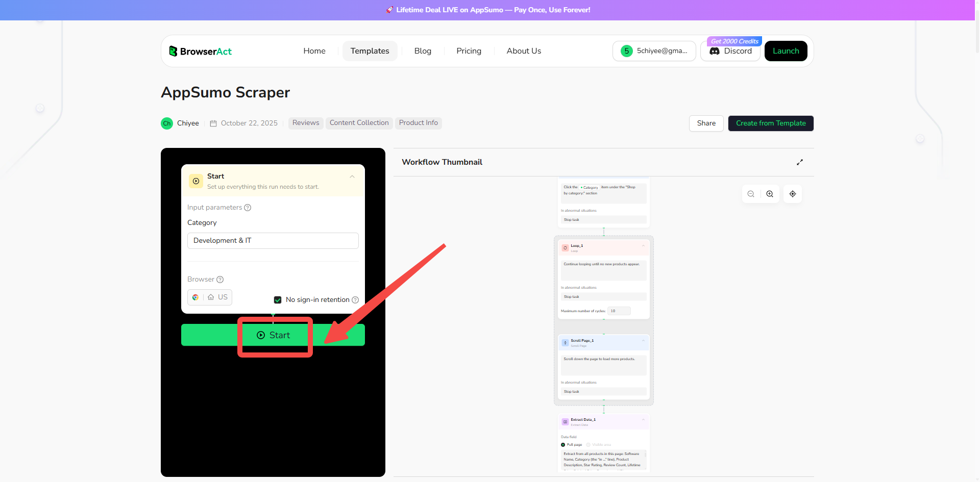Image resolution: width=980 pixels, height=482 pixels.
Task: Go to the Blog section
Action: 423,50
